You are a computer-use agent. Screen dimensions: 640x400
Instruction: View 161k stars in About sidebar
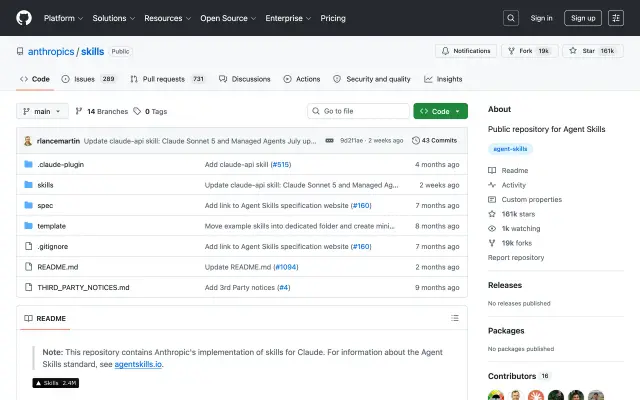tap(511, 214)
